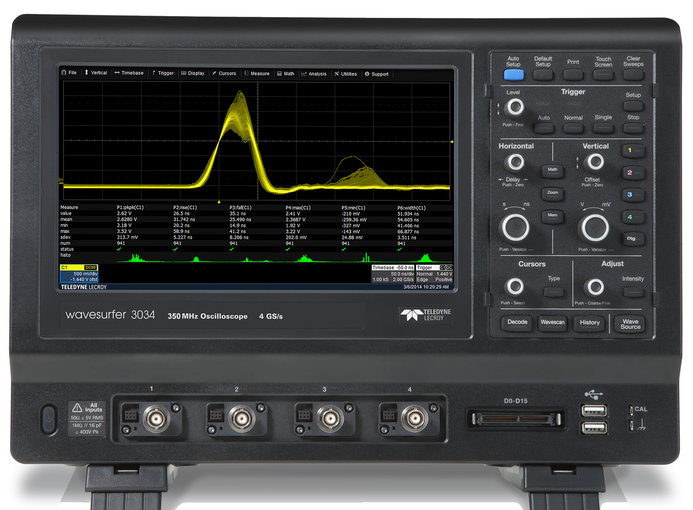Image resolution: width=693 pixels, height=510 pixels.
Task: Click the lower USB port
Action: [x=594, y=428]
